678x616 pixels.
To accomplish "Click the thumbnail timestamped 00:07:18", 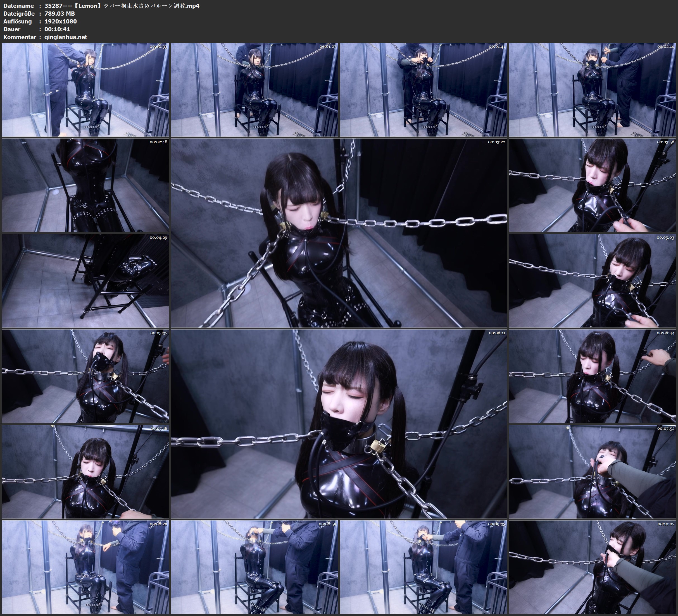I will pyautogui.click(x=85, y=471).
